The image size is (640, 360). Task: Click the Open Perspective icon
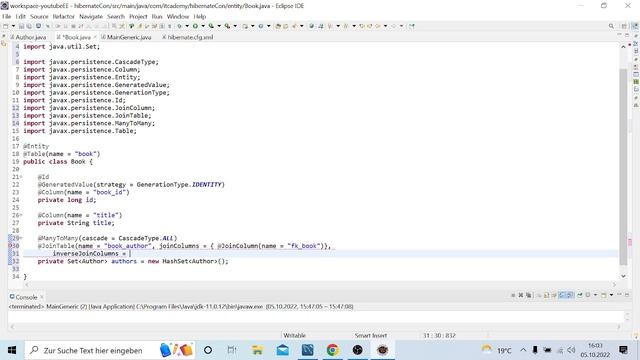pos(624,26)
